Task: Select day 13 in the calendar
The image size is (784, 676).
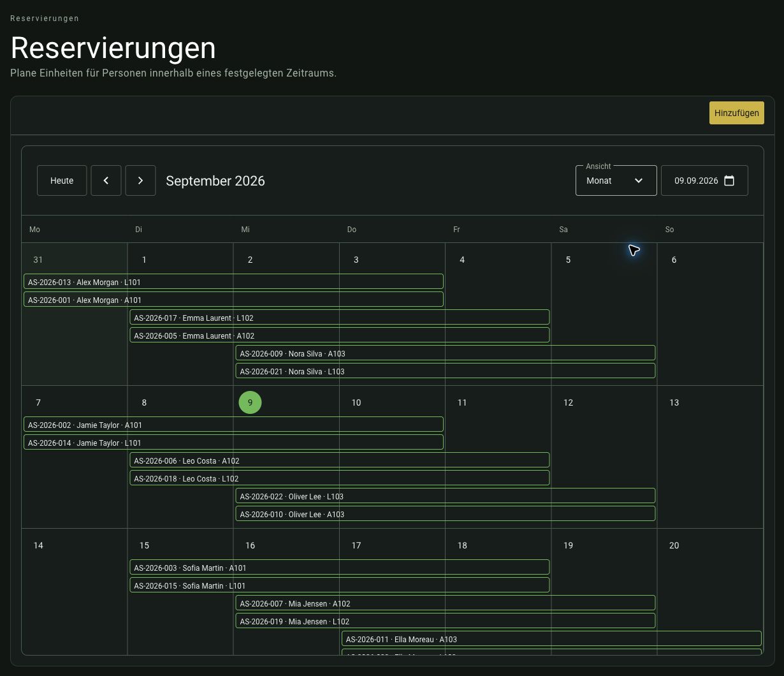Action: (674, 402)
